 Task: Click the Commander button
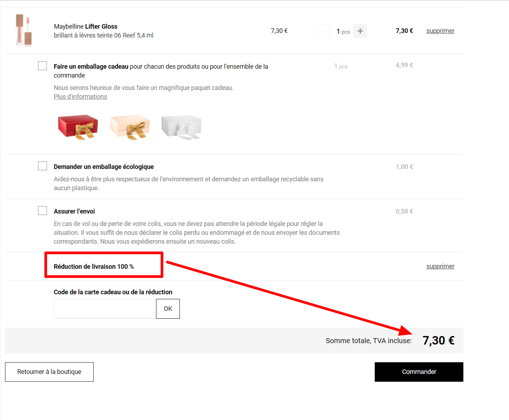[x=419, y=372]
